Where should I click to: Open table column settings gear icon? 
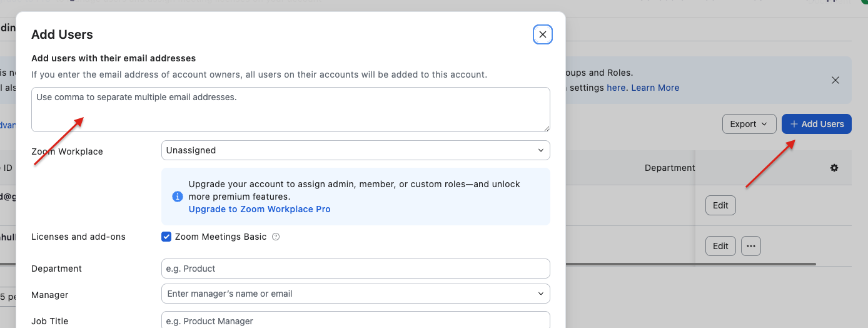pos(834,168)
